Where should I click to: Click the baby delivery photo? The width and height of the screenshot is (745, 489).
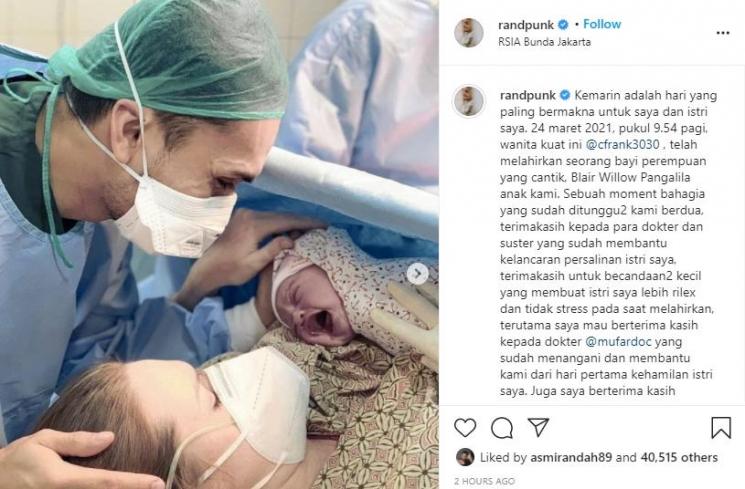coord(219,244)
